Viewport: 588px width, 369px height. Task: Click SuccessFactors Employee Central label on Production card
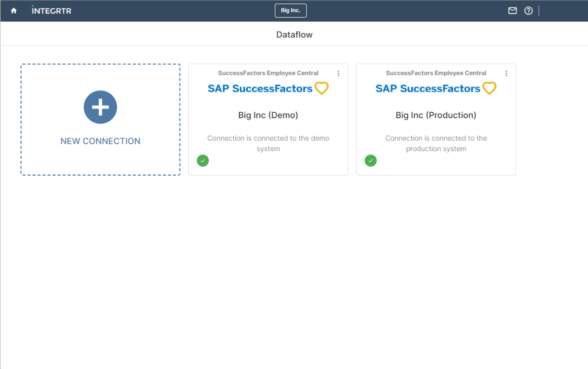pyautogui.click(x=436, y=73)
